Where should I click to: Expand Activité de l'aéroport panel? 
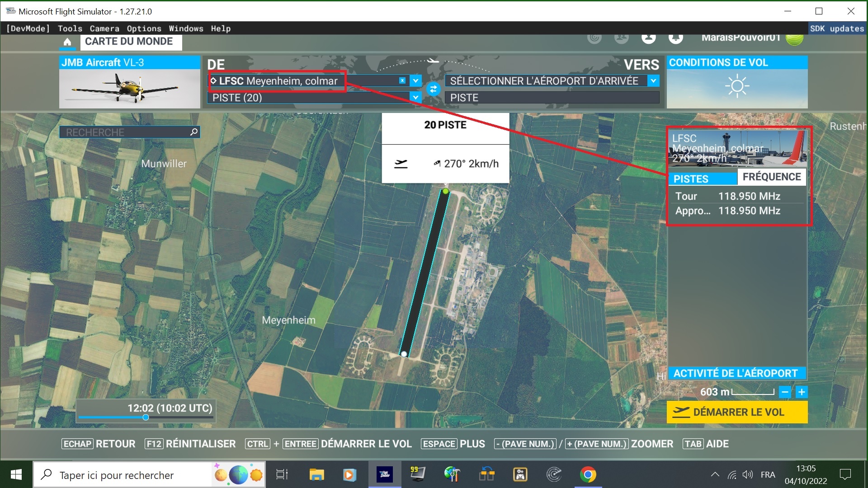736,373
